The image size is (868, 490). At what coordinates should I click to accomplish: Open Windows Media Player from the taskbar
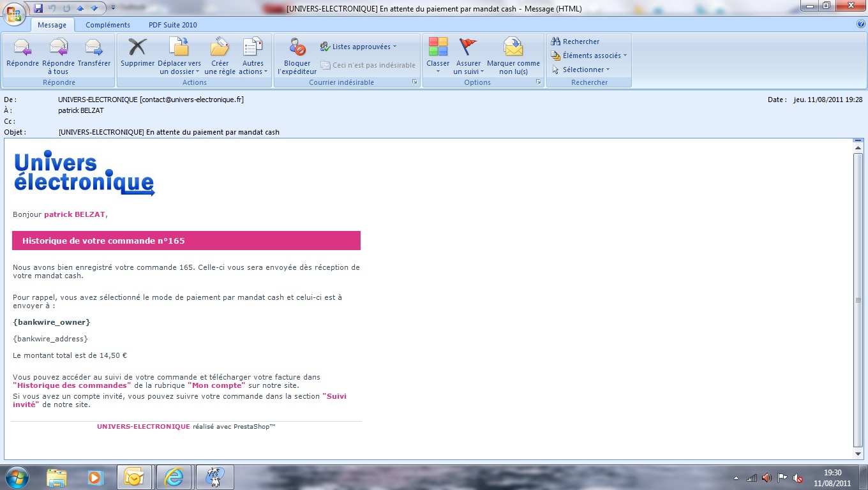coord(95,477)
